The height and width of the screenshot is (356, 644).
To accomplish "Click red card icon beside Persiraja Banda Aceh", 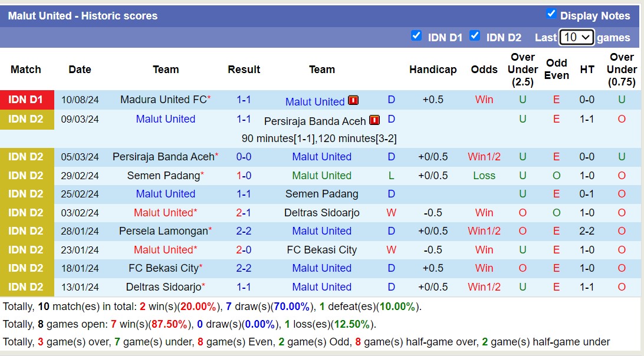I will [374, 120].
